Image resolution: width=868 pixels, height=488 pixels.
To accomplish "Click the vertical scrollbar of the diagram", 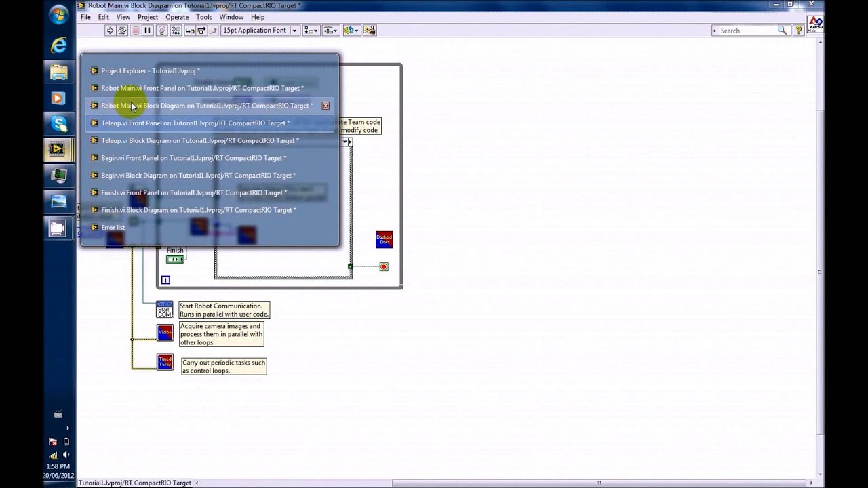I will point(820,272).
